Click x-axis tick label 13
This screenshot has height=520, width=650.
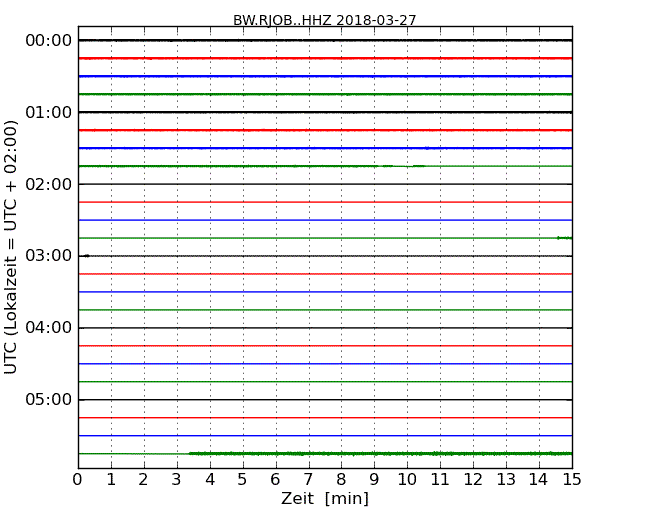[506, 480]
